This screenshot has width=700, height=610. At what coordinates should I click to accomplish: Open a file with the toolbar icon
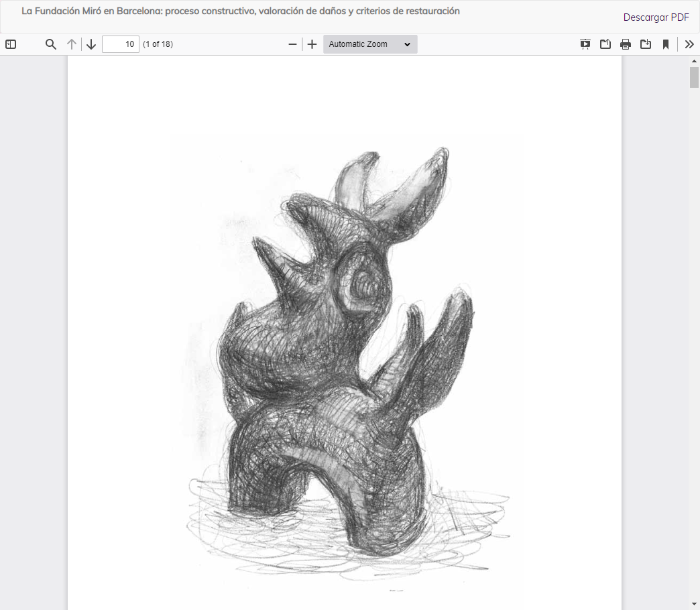tap(605, 44)
